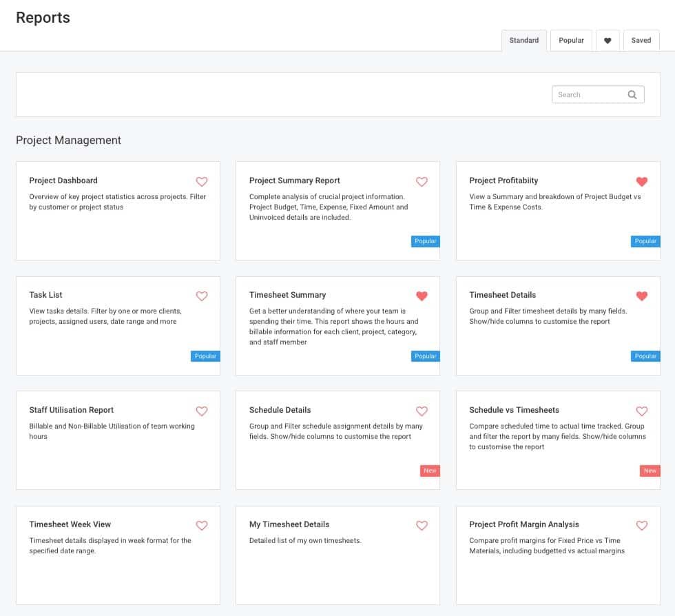Remove Timesheet Summary from favorites
The height and width of the screenshot is (616, 675).
point(422,296)
